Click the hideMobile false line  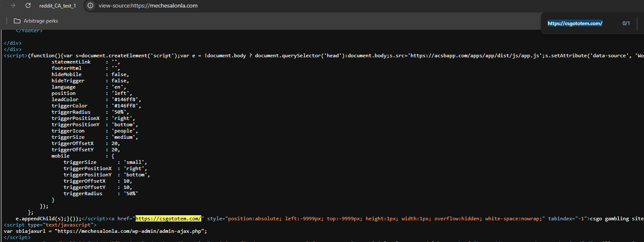(x=90, y=74)
